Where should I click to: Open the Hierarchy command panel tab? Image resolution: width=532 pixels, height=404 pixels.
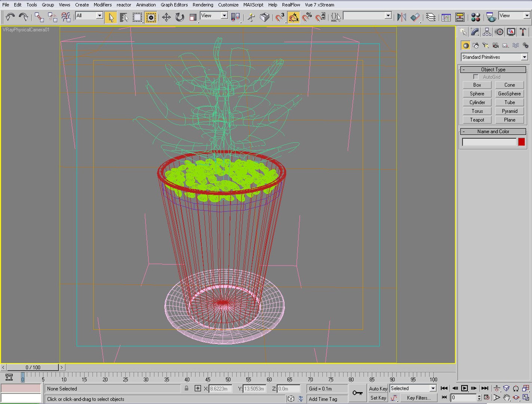pos(487,32)
